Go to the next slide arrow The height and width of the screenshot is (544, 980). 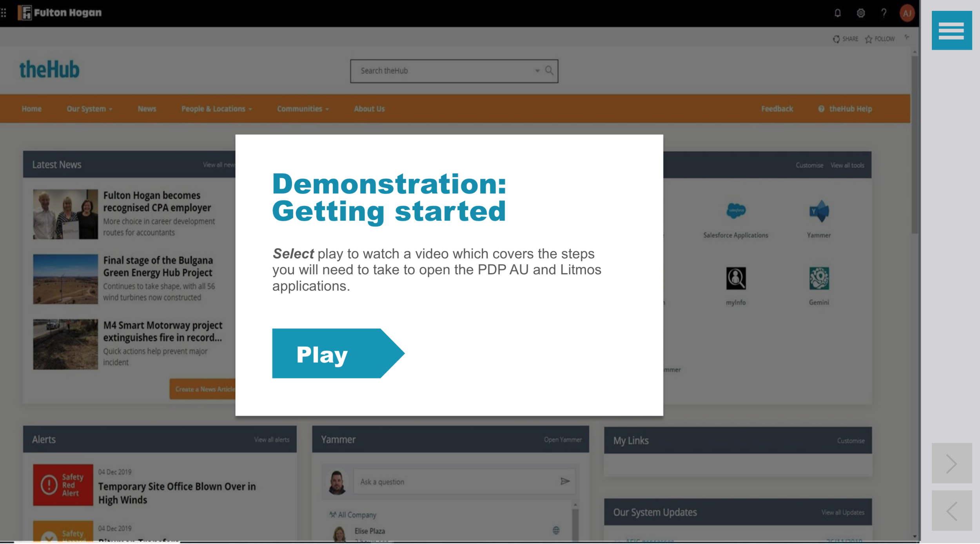[951, 464]
